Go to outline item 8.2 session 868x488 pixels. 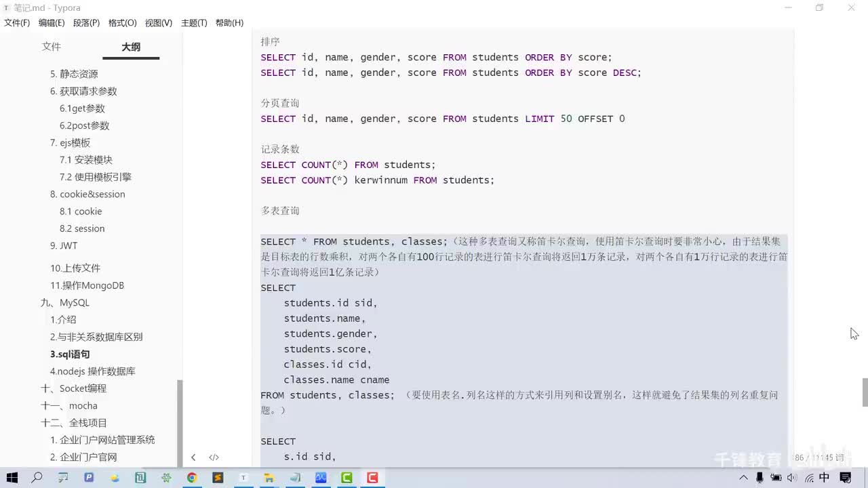click(82, 228)
